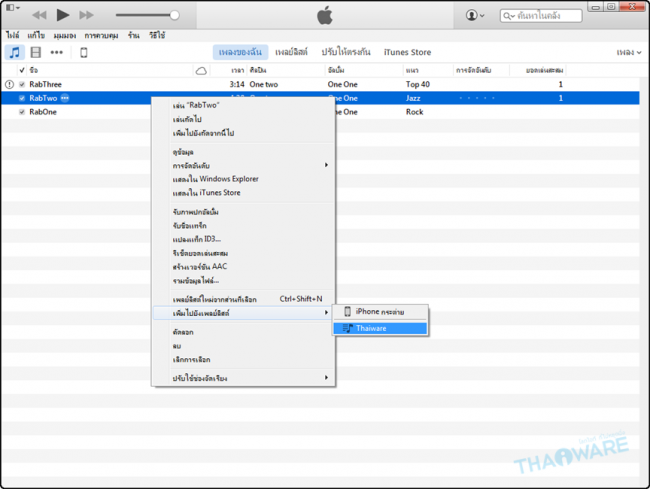Choose Show in Windows Explorer
The width and height of the screenshot is (650, 489).
pos(244,179)
